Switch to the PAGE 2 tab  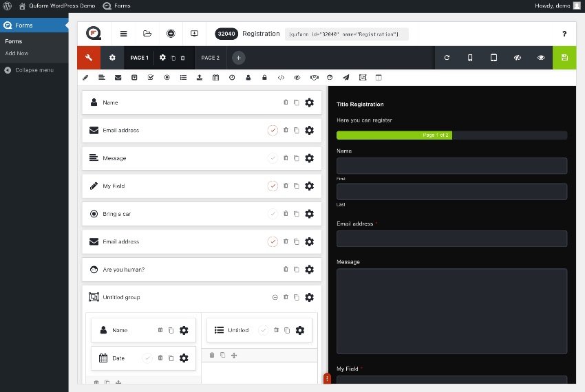(211, 58)
